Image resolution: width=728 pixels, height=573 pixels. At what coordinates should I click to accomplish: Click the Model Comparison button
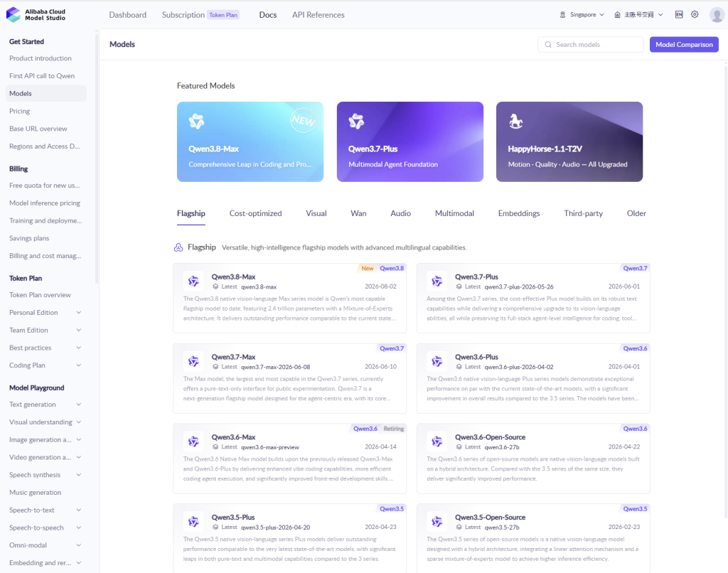tap(684, 45)
